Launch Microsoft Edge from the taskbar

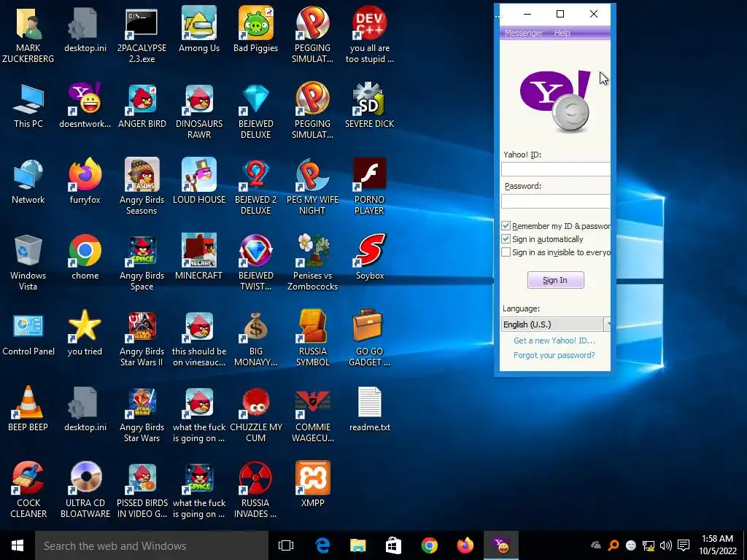pos(322,545)
